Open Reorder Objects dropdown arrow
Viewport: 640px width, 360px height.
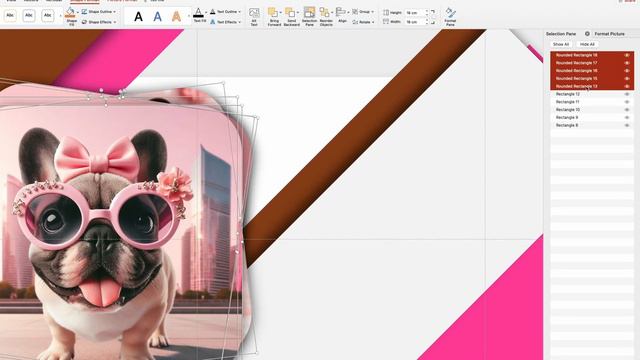(332, 13)
